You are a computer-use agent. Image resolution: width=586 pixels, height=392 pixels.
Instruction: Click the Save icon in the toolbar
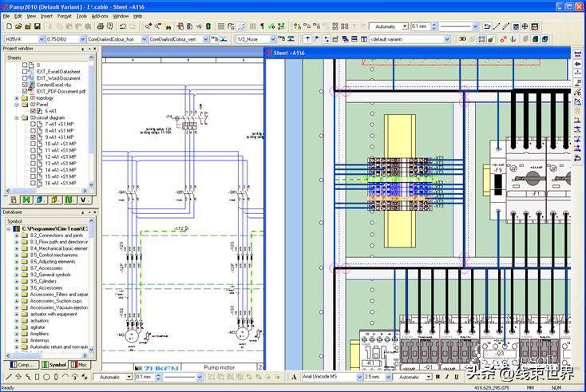tap(37, 26)
